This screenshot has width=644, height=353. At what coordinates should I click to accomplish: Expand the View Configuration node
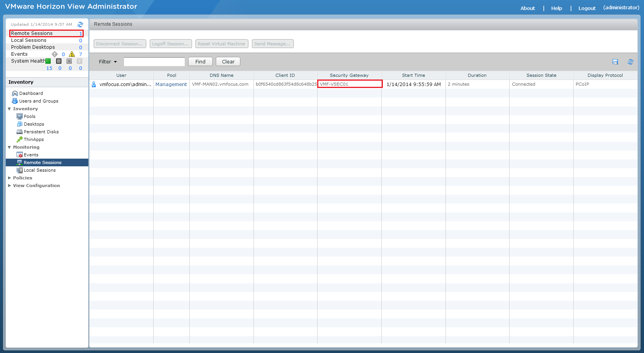(x=10, y=186)
